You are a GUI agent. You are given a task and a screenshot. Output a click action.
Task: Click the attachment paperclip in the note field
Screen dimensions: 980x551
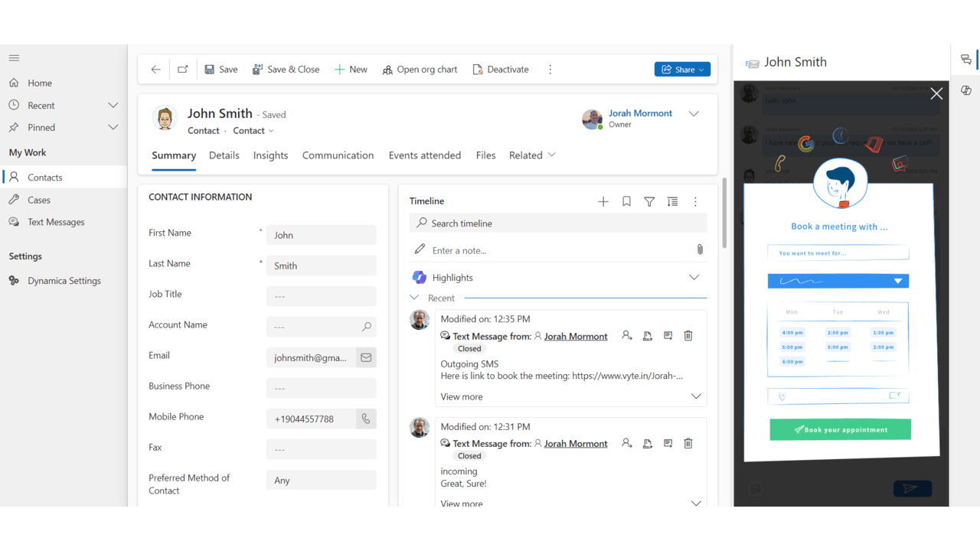[700, 249]
